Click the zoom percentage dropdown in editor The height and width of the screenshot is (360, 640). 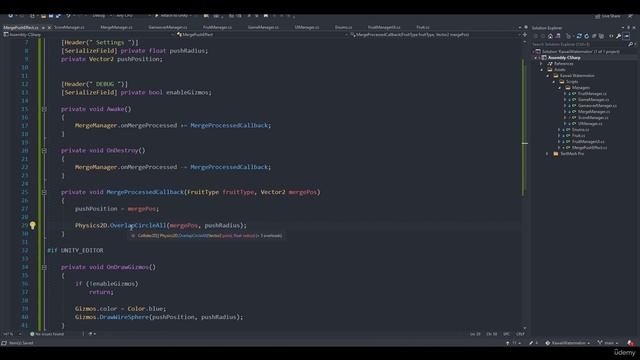pyautogui.click(x=11, y=334)
